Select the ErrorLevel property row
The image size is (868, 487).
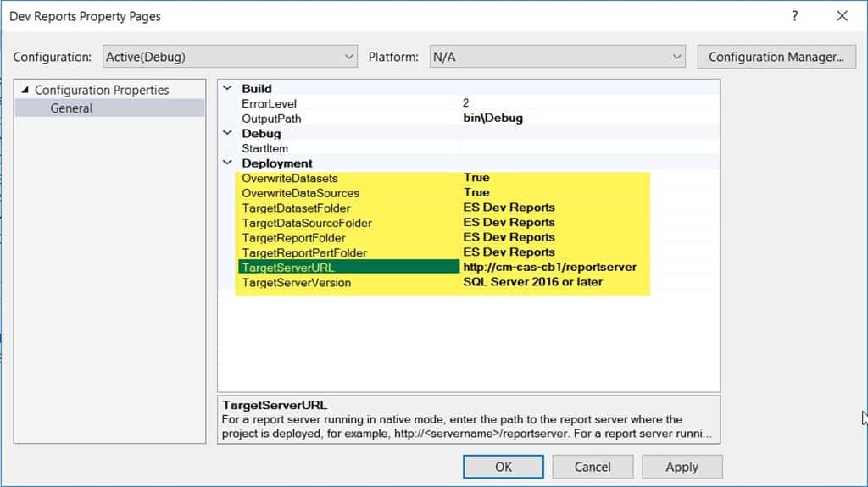click(x=271, y=103)
